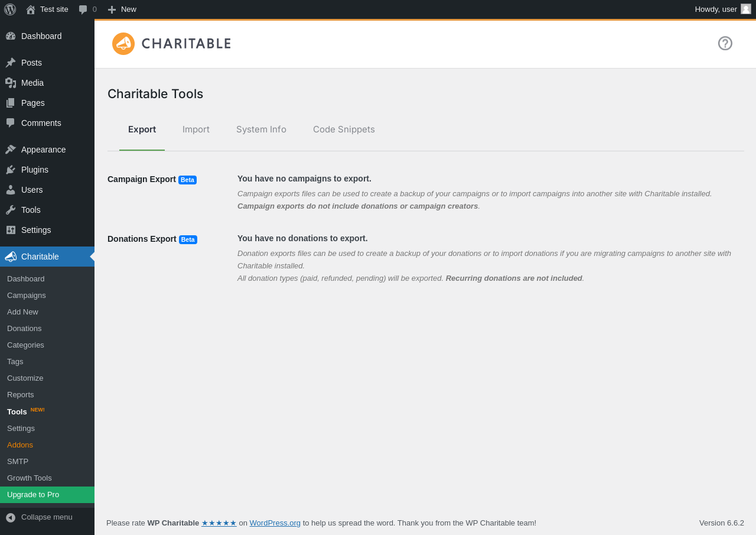This screenshot has width=756, height=535.
Task: Click the WordPress logo icon
Action: [10, 9]
